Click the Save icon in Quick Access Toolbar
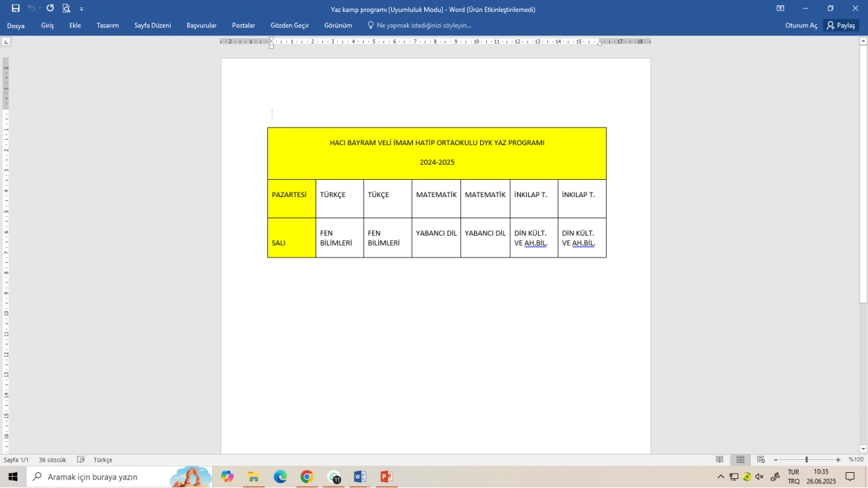868x488 pixels. click(x=16, y=8)
